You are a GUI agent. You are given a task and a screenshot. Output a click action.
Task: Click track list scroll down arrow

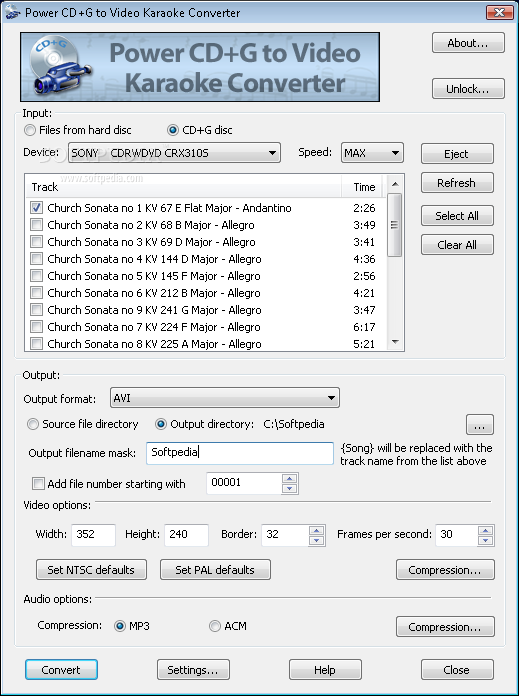(395, 342)
